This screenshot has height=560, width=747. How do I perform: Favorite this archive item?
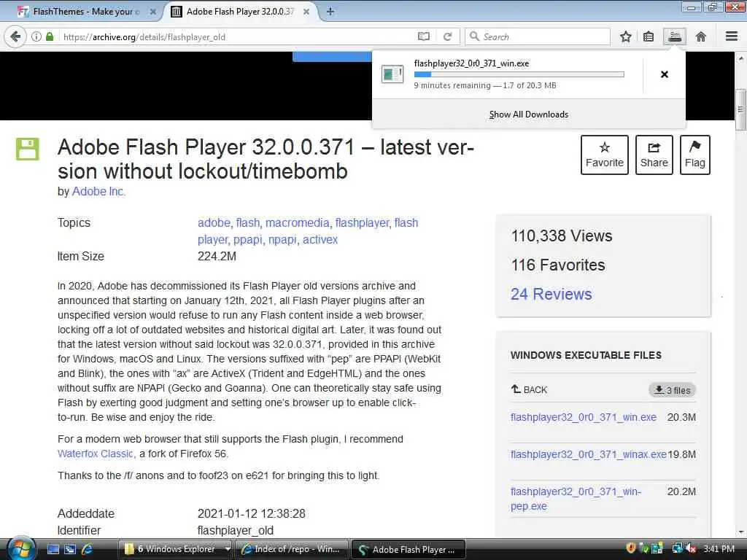click(x=605, y=155)
